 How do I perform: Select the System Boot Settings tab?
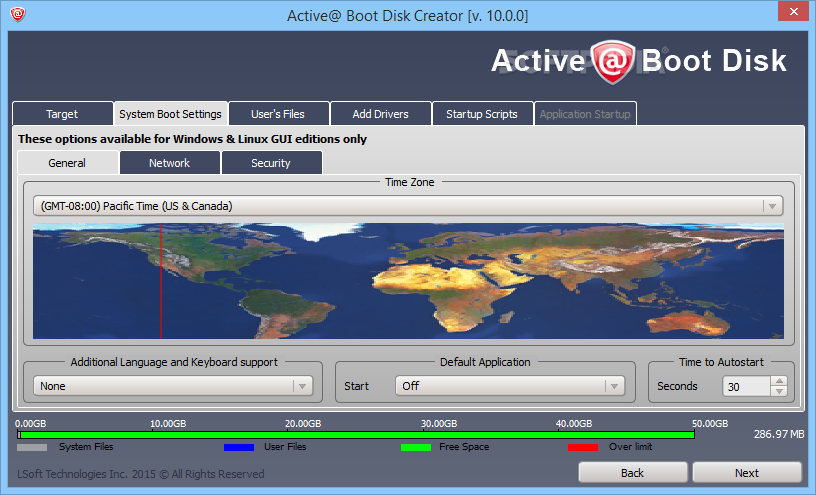pos(170,113)
